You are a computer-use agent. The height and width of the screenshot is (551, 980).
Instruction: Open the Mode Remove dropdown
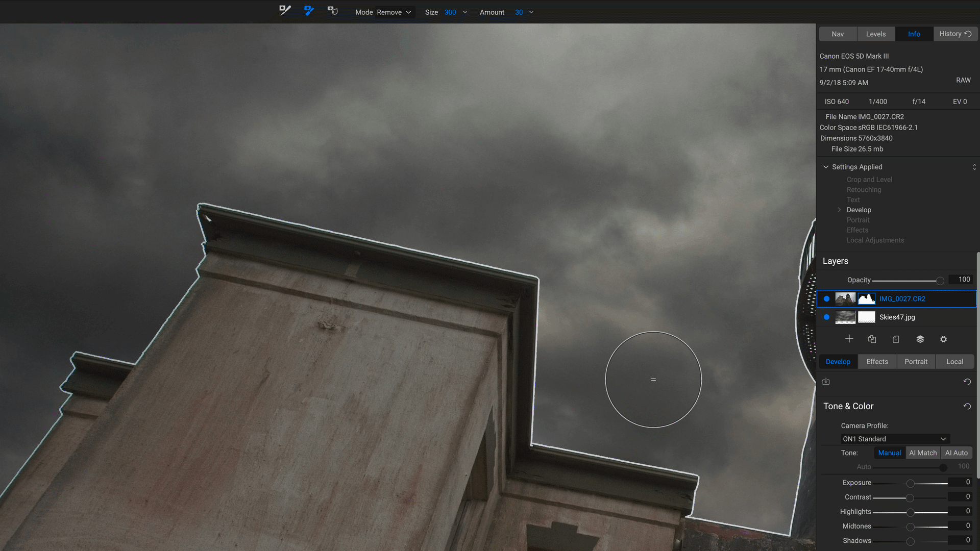point(394,12)
